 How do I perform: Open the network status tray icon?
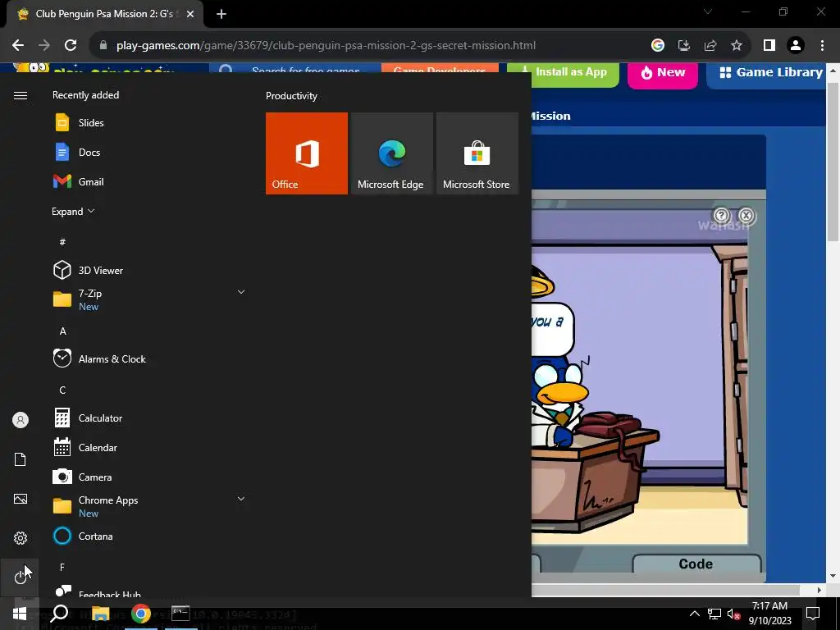tap(714, 614)
